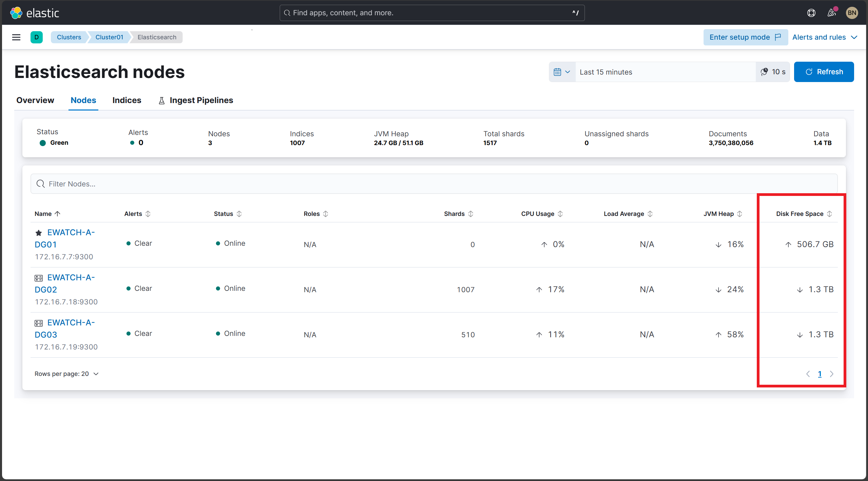Click the flask icon beside Ingest Pipelines

(161, 100)
